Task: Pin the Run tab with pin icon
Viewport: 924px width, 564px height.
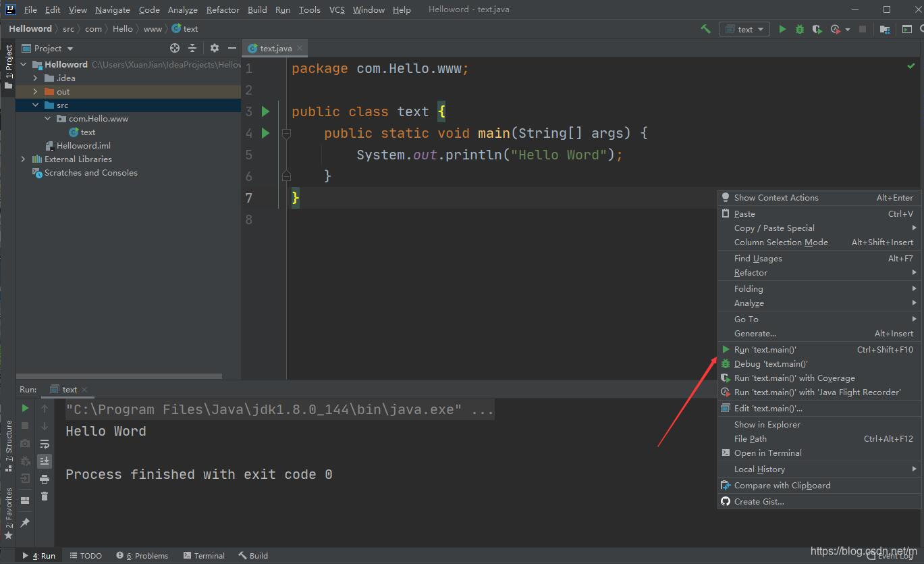Action: 25,522
